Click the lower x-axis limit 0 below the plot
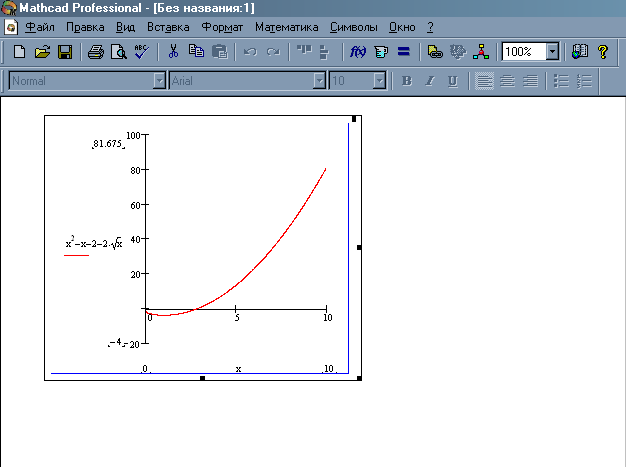This screenshot has width=626, height=467. point(145,368)
